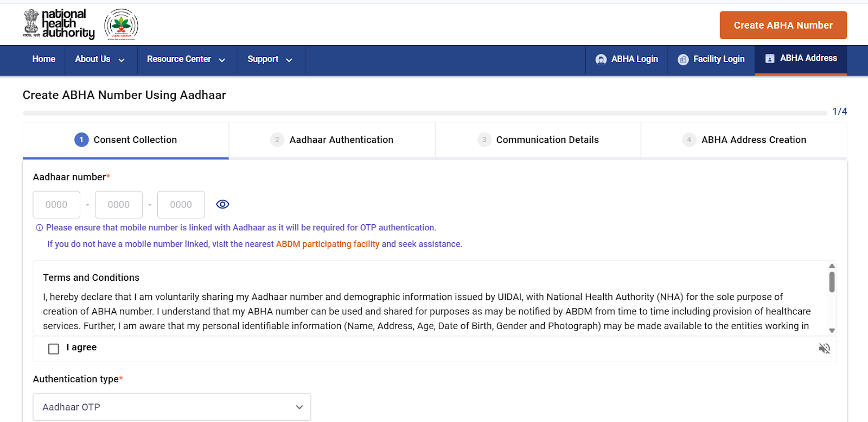Follow the ABDM participating facility link
868x422 pixels.
[x=328, y=244]
